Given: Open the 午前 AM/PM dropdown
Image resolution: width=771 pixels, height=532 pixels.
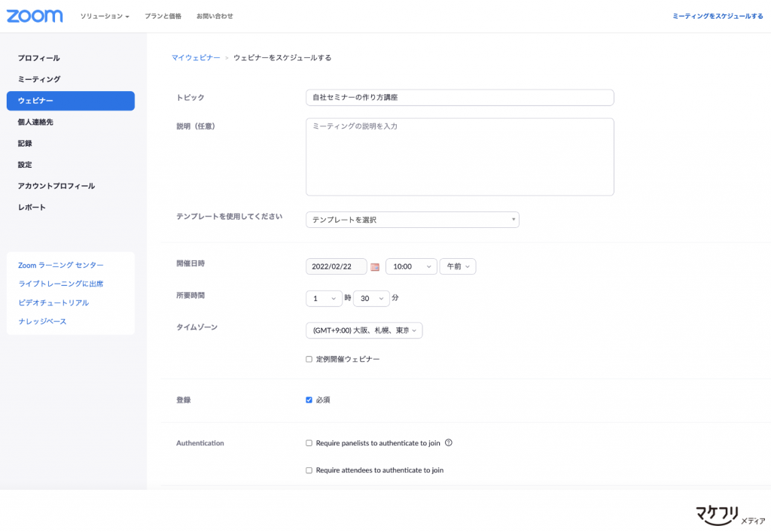Looking at the screenshot, I should pos(458,266).
